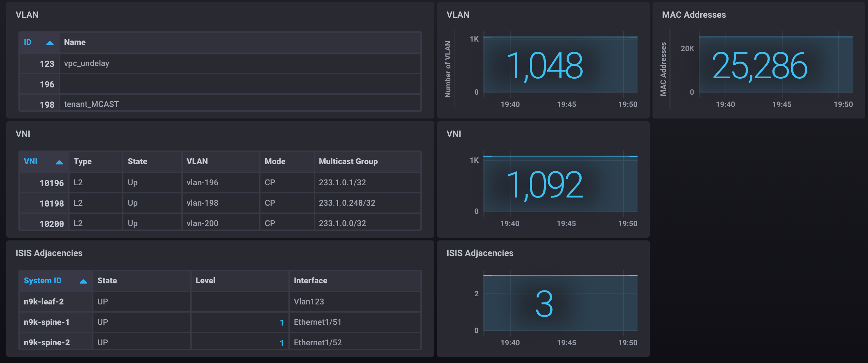This screenshot has height=363, width=868.
Task: Toggle System ID sort arrow
Action: [83, 281]
